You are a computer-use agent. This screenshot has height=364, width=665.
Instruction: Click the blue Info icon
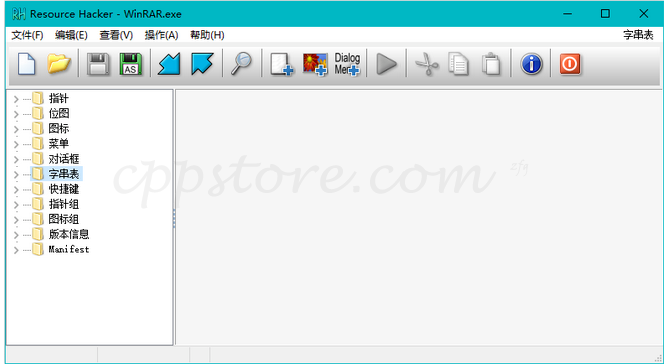coord(531,64)
